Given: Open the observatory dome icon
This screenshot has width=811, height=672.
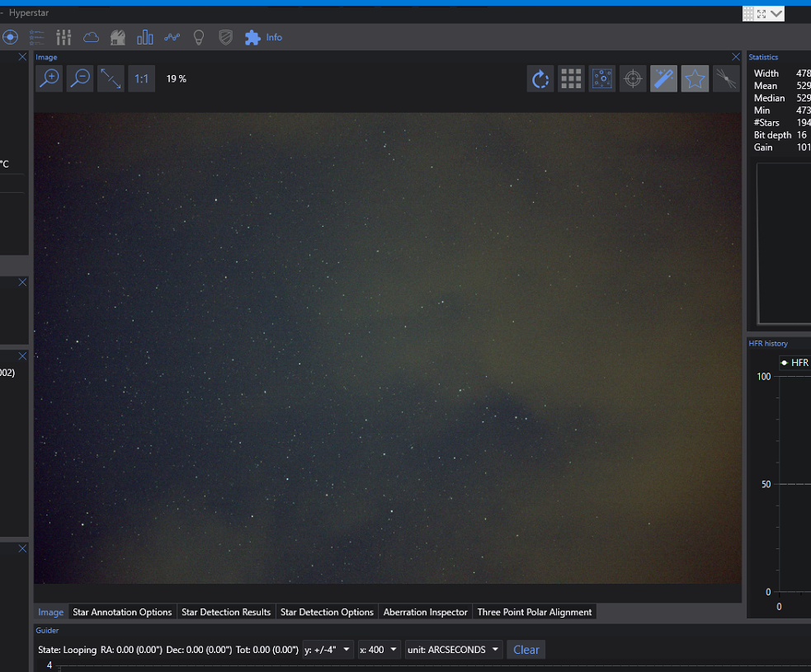Looking at the screenshot, I should point(118,37).
